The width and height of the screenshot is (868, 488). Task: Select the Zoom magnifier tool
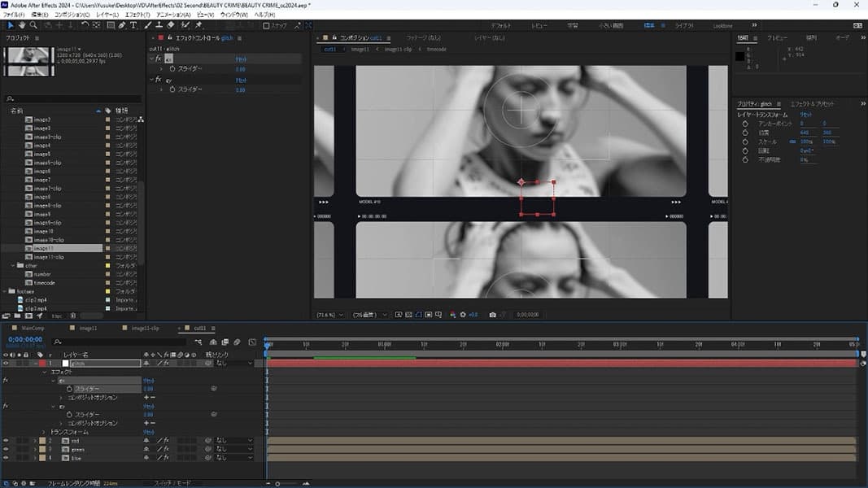pyautogui.click(x=33, y=25)
